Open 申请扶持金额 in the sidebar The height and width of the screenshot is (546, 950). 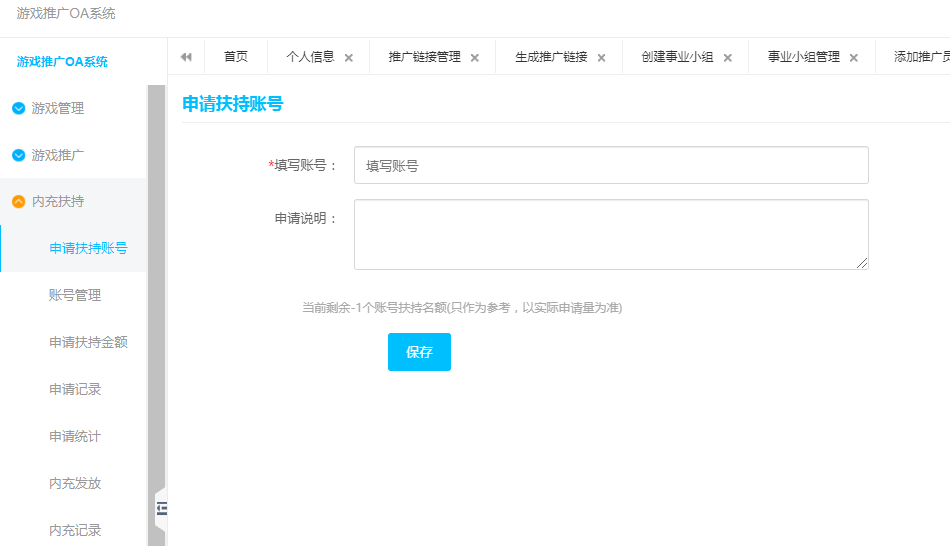pyautogui.click(x=88, y=342)
